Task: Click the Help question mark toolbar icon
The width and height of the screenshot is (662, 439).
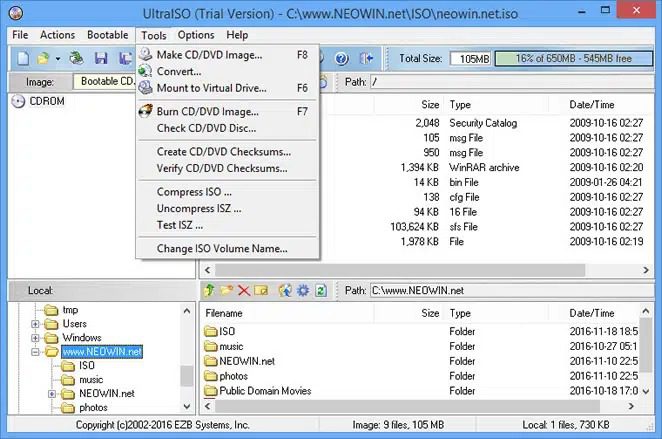Action: coord(341,59)
